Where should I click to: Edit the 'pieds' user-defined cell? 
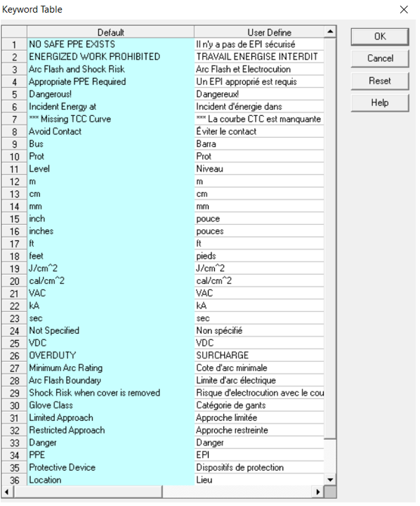point(259,256)
